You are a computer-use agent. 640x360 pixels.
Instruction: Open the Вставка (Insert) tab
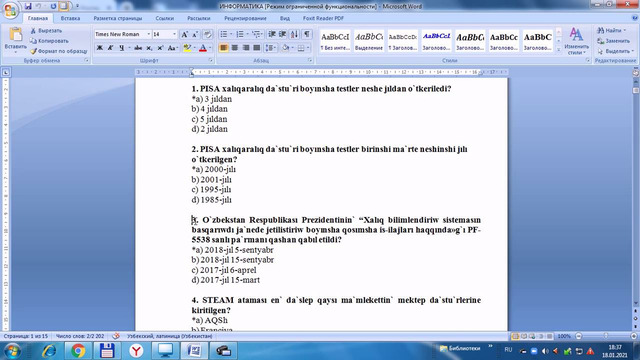pos(70,18)
